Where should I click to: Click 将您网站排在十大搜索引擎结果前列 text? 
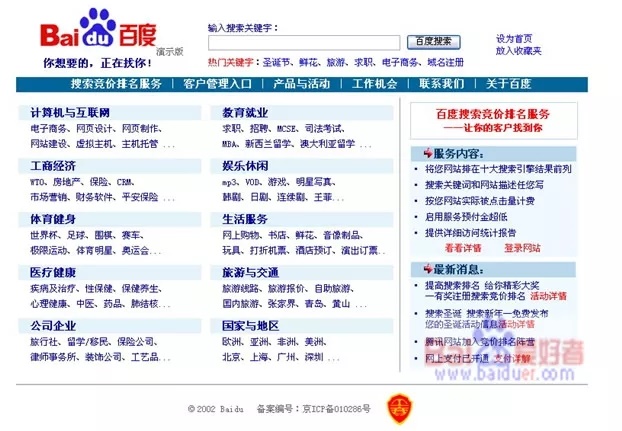[x=498, y=169]
